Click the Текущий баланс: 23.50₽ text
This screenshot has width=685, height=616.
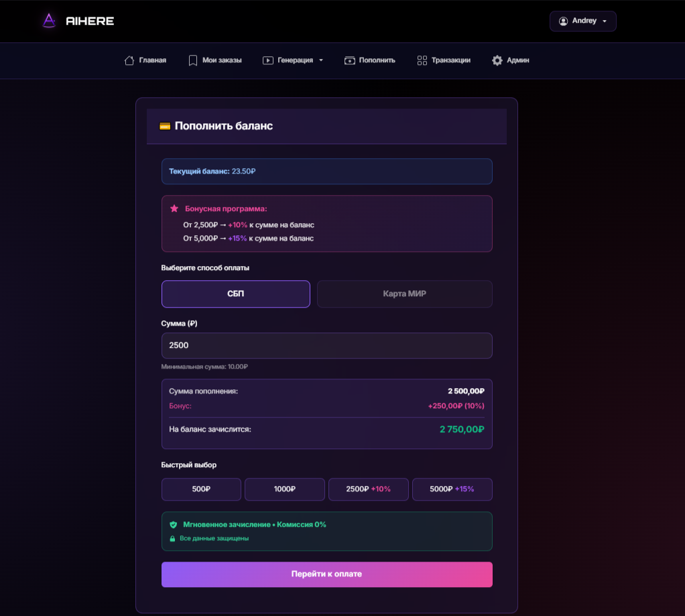point(212,171)
